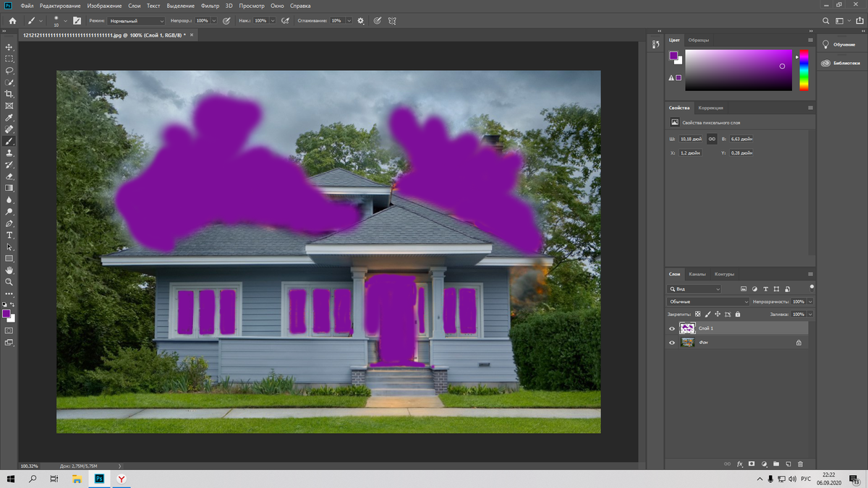Image resolution: width=868 pixels, height=488 pixels.
Task: Open brush preset picker arrow
Action: 65,21
